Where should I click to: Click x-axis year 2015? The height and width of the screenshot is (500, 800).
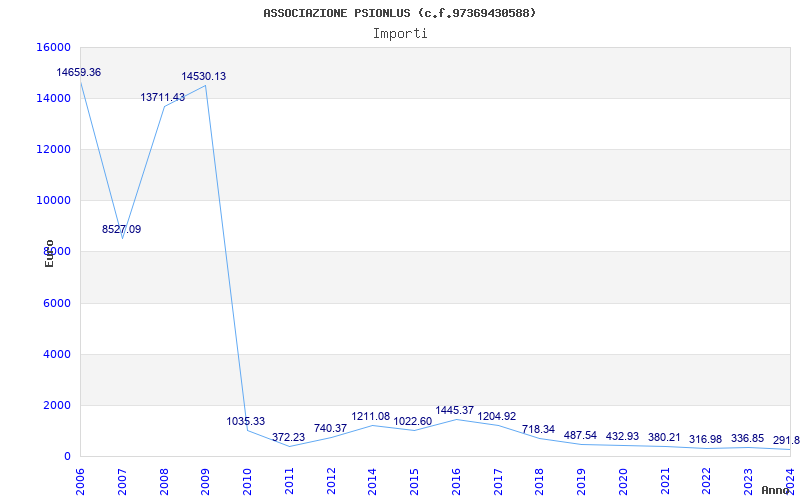coord(414,482)
